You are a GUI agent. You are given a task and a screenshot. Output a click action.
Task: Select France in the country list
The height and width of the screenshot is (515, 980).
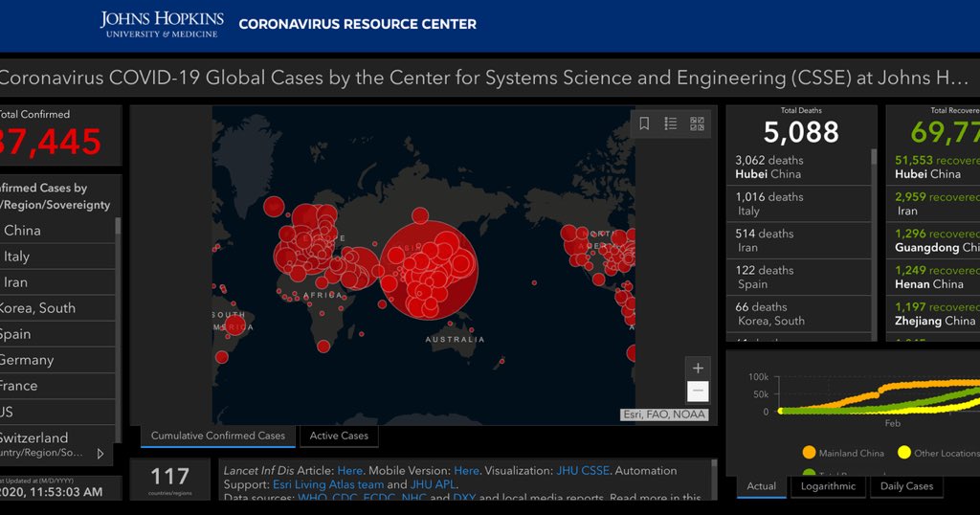[x=57, y=386]
